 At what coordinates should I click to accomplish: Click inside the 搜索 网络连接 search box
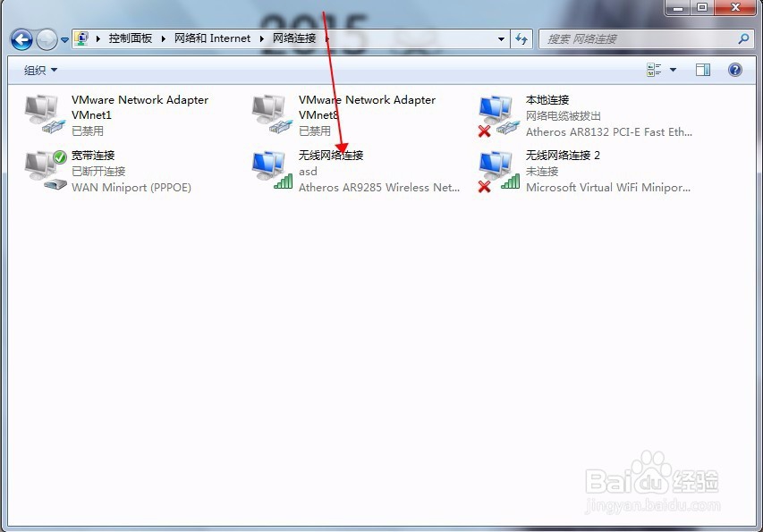[626, 39]
